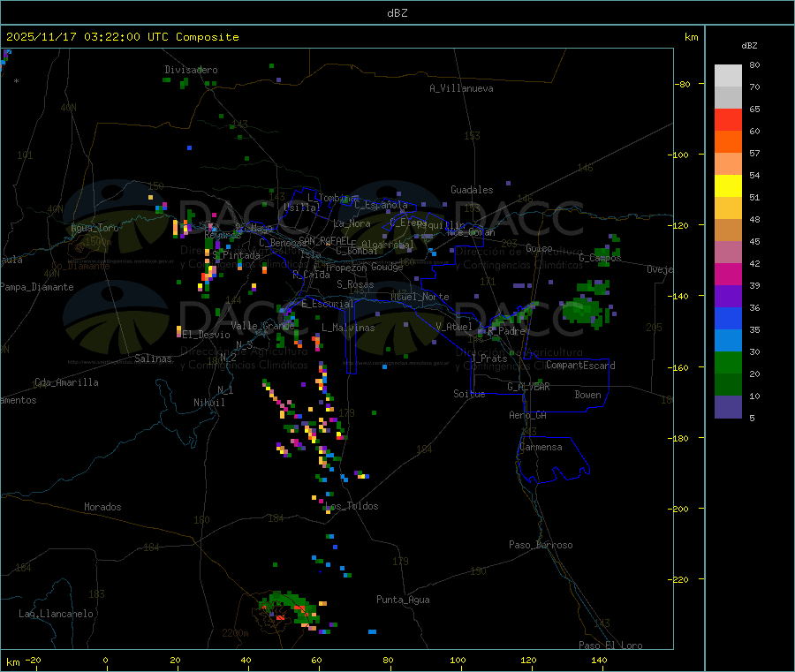The width and height of the screenshot is (795, 672).
Task: Click the Cda_Amarilla map label
Action: coord(66,382)
